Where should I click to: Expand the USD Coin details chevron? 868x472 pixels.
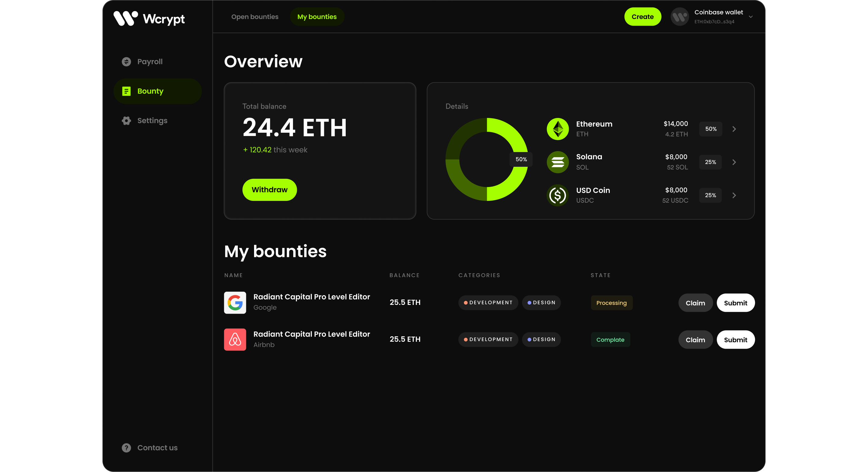734,195
